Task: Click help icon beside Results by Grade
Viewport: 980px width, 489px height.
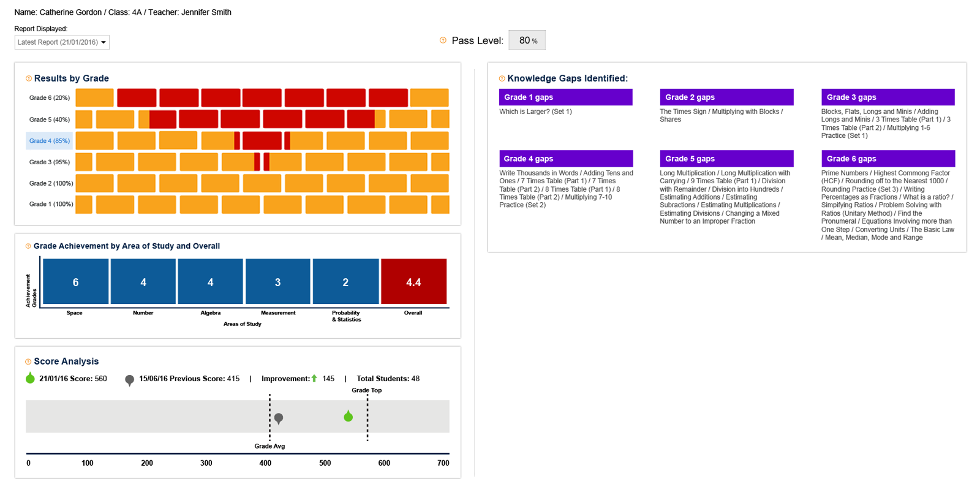Action: tap(29, 78)
